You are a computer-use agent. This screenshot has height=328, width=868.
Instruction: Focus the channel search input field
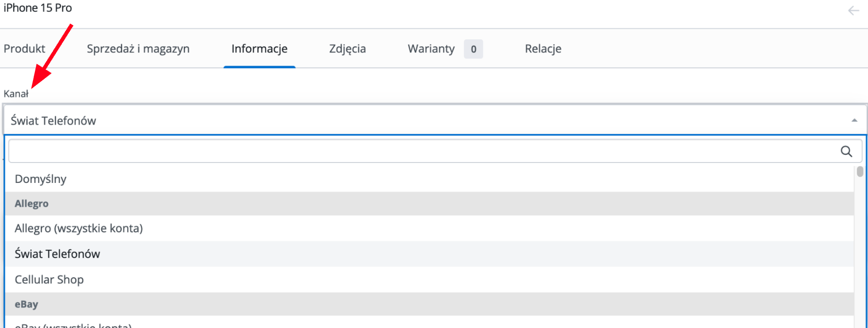point(435,151)
